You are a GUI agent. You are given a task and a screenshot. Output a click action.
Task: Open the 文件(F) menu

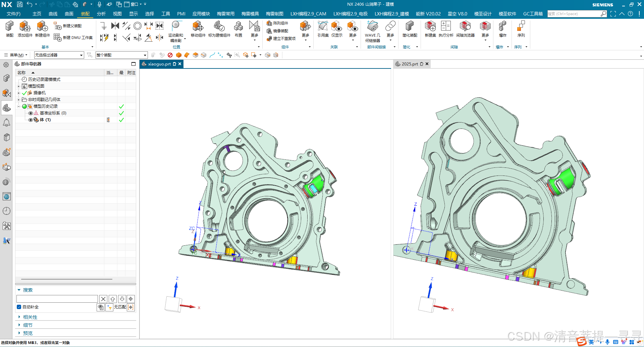pyautogui.click(x=13, y=14)
